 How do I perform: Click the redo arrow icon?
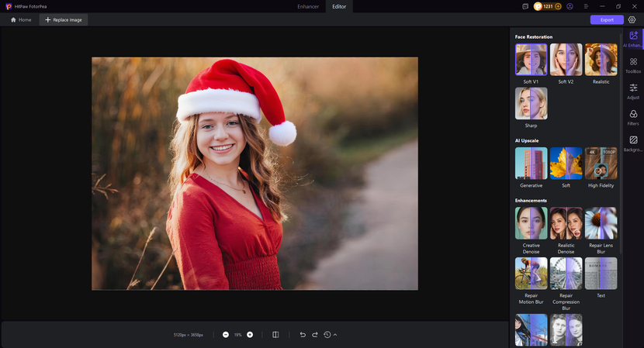point(315,335)
